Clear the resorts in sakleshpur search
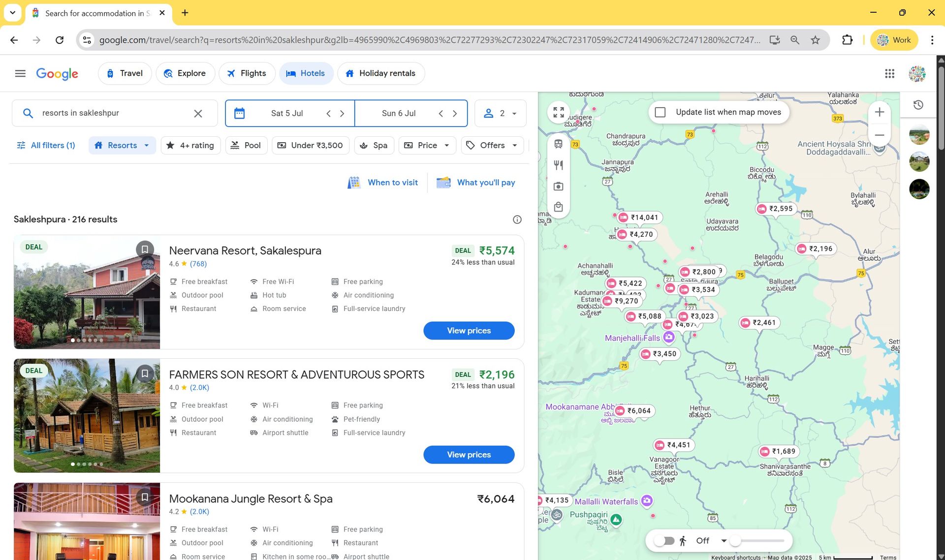This screenshot has width=945, height=560. click(198, 114)
